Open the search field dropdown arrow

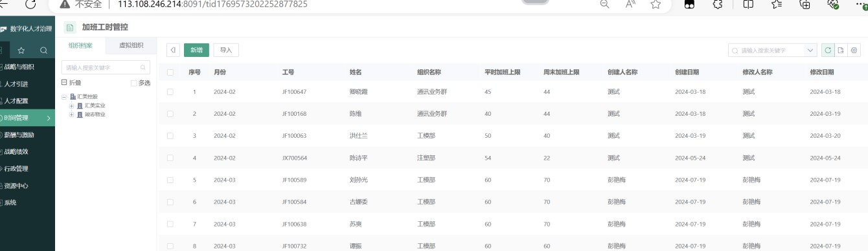[x=811, y=50]
